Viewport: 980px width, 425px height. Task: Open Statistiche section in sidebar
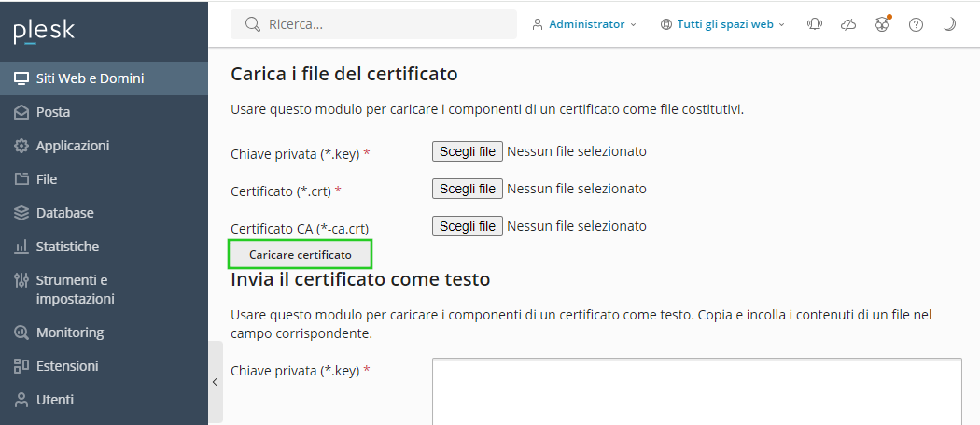tap(104, 247)
